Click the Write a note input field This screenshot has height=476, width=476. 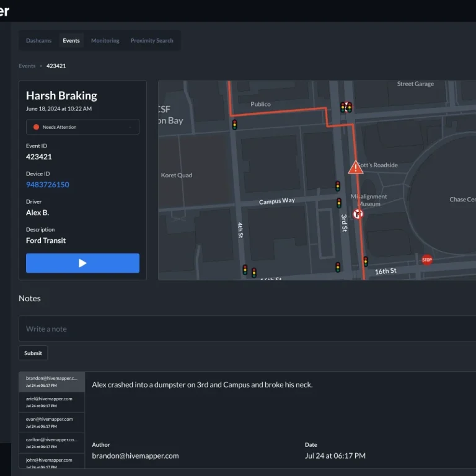coord(247,328)
